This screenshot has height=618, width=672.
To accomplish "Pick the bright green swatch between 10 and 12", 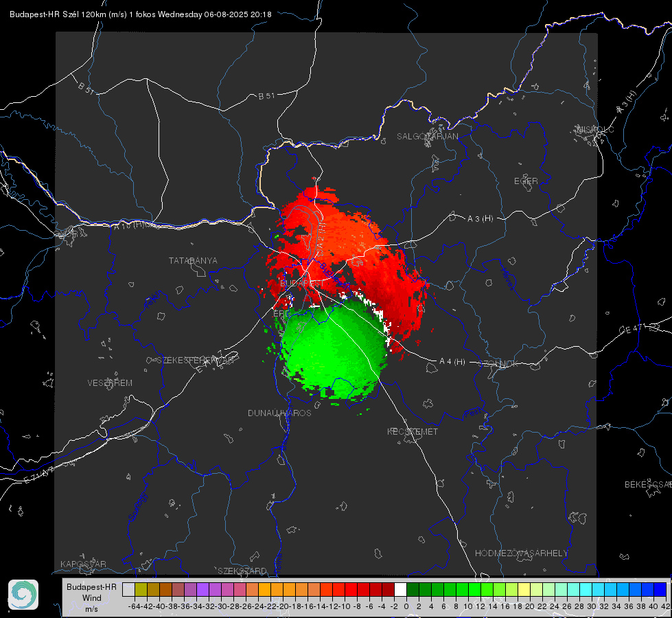I will coord(474,589).
